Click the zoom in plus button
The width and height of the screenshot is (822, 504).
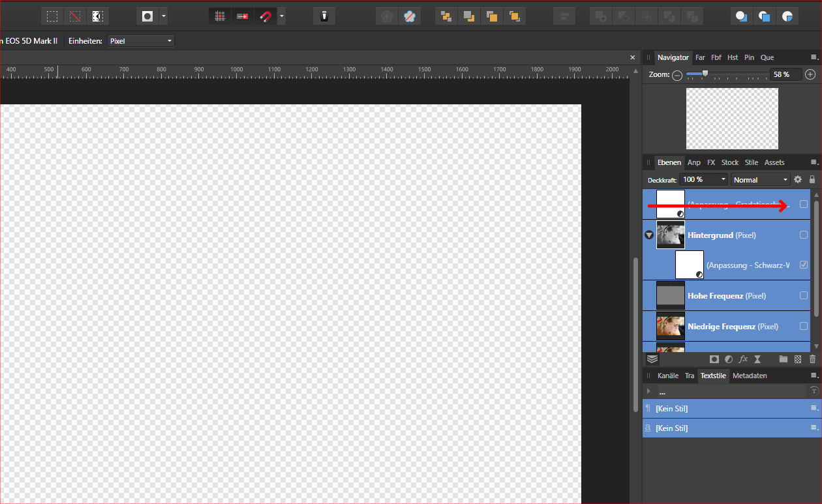pyautogui.click(x=810, y=75)
